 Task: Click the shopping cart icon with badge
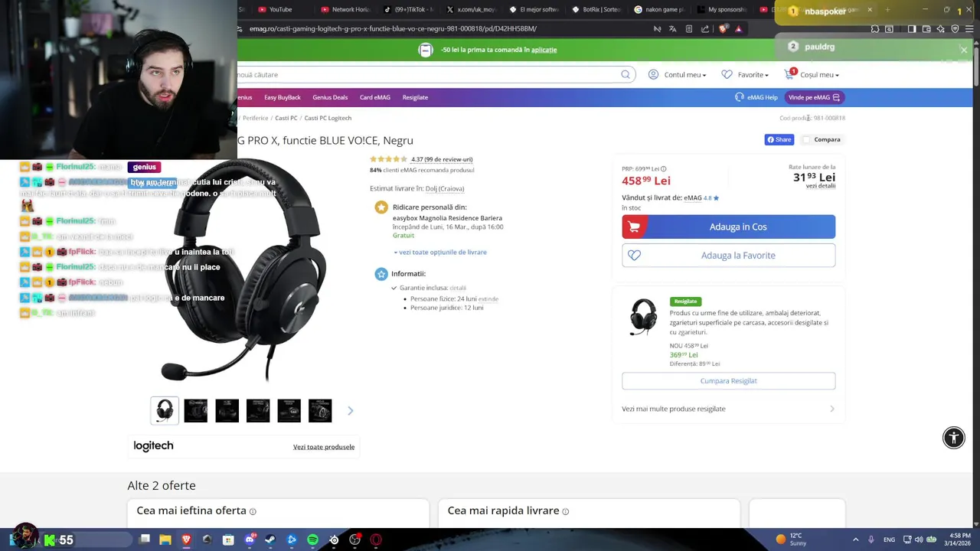coord(789,74)
